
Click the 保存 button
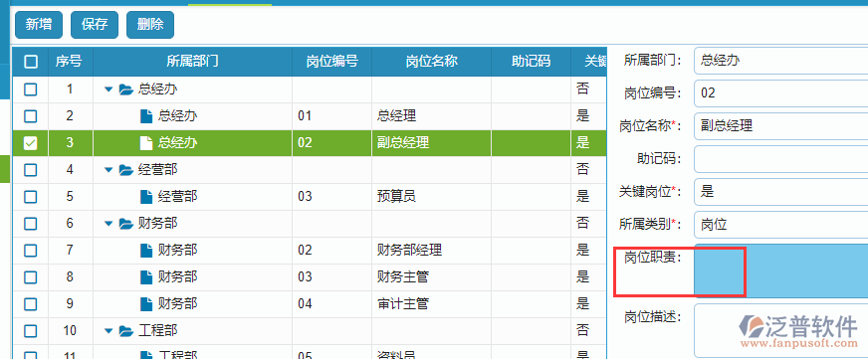point(95,24)
